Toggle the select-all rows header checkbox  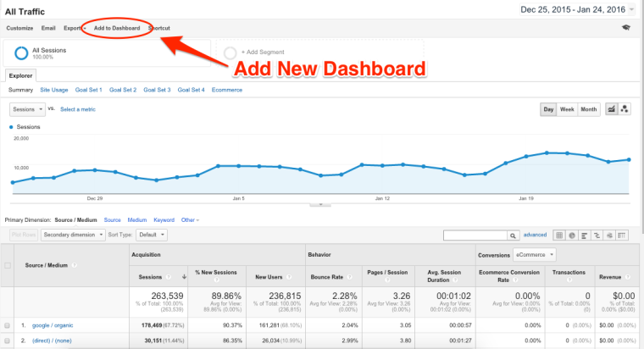(8, 265)
